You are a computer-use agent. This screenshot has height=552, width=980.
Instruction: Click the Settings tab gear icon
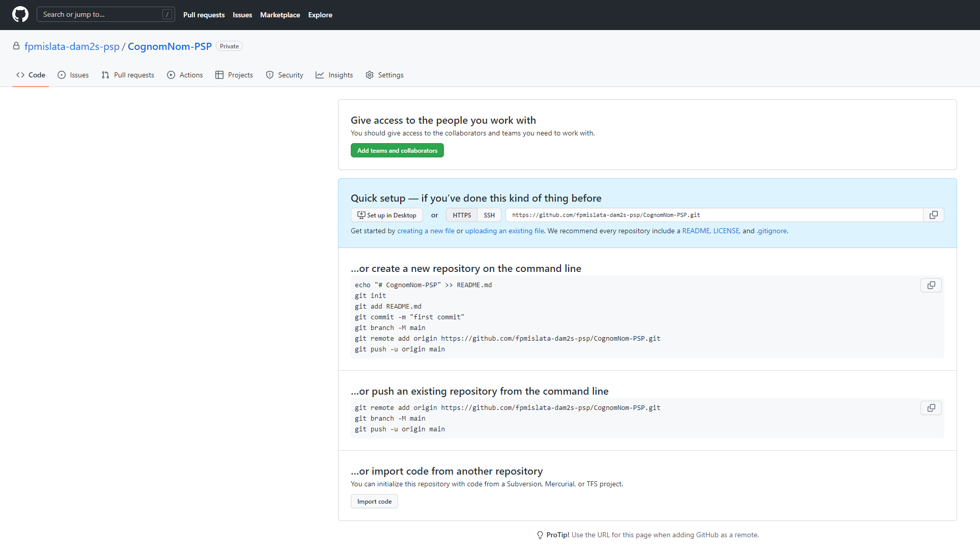370,75
